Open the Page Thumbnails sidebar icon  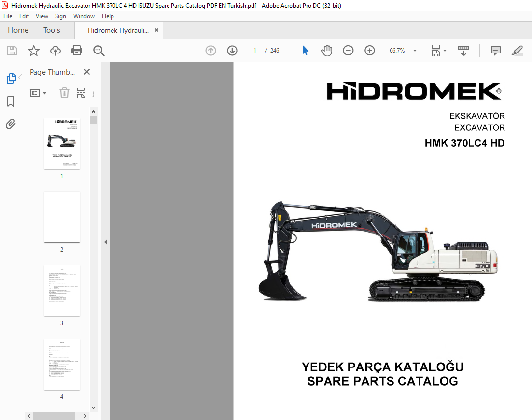tap(11, 79)
